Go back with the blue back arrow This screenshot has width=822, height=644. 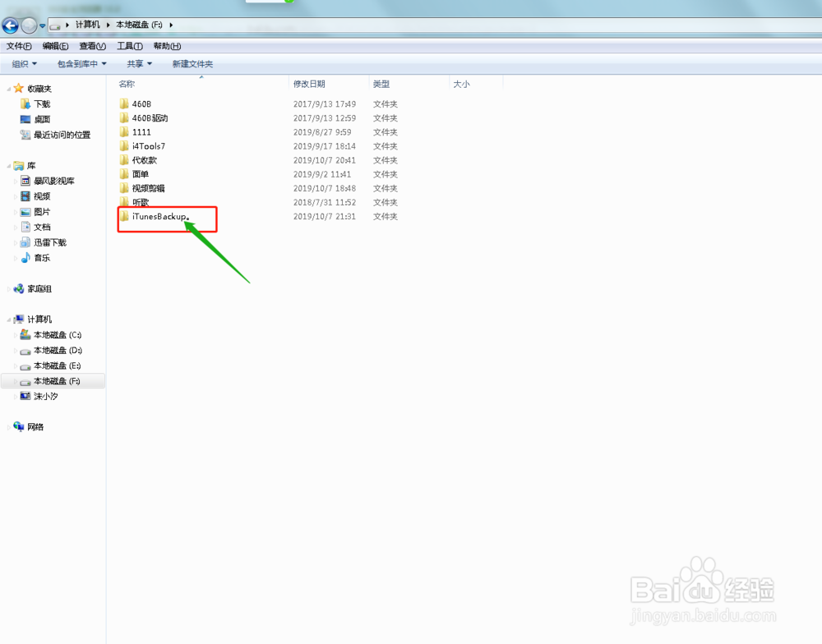coord(10,25)
